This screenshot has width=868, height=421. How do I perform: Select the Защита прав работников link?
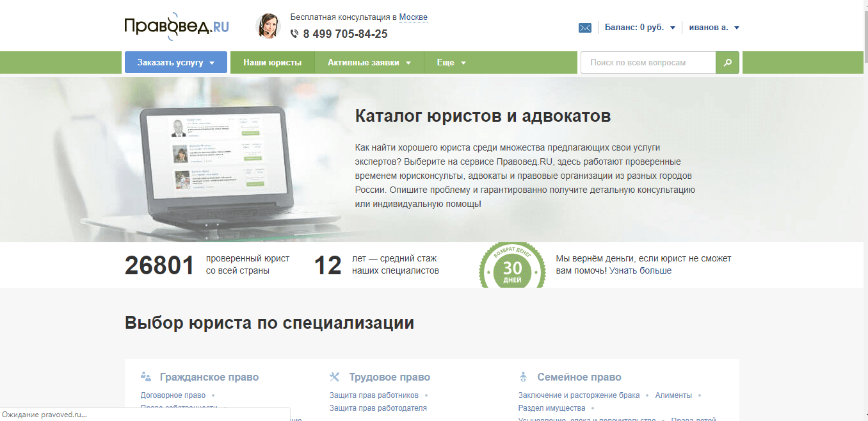click(374, 395)
